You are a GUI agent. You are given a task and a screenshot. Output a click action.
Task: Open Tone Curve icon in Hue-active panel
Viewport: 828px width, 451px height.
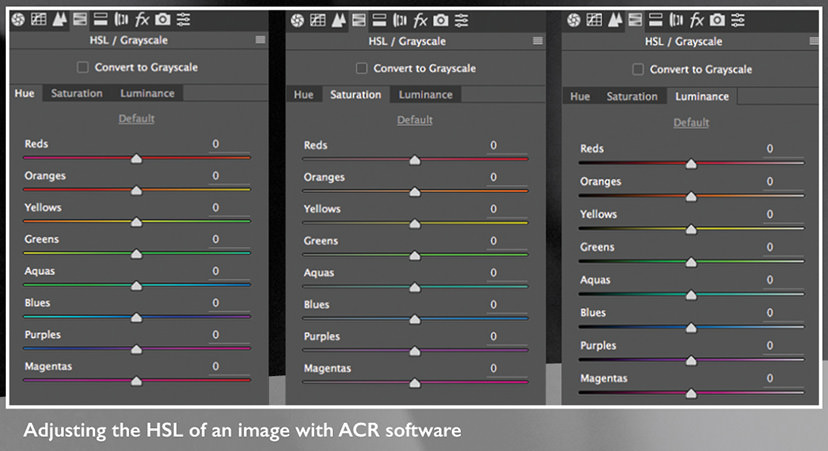(39, 20)
